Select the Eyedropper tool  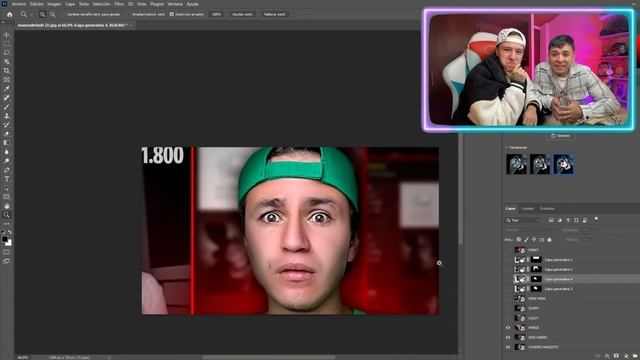(7, 89)
